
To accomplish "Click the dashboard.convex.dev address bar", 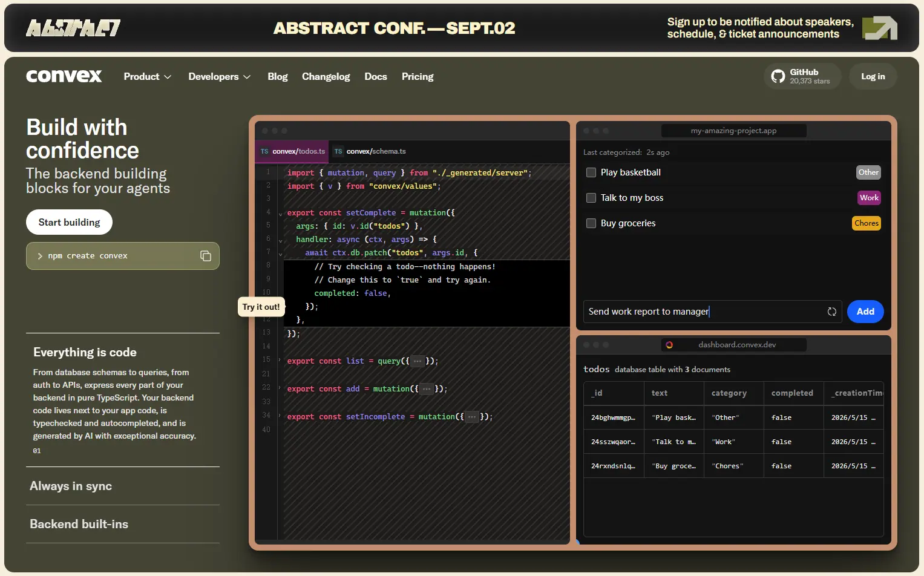I will click(734, 345).
